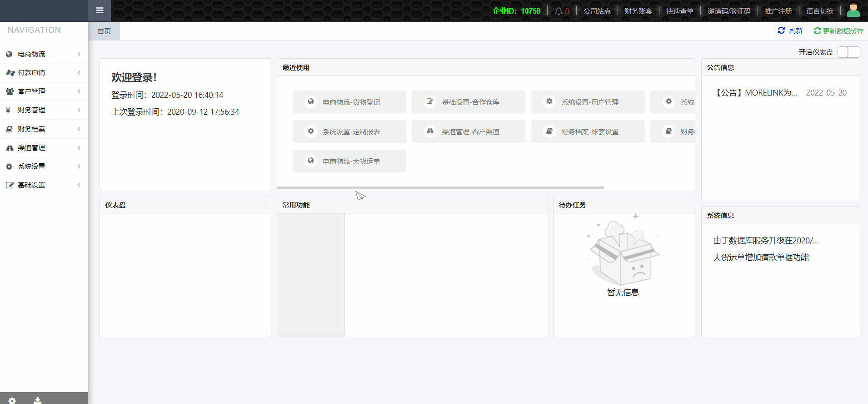Image resolution: width=868 pixels, height=404 pixels.
Task: Click the 系统设置 gear icon in sidebar
Action: click(x=9, y=167)
